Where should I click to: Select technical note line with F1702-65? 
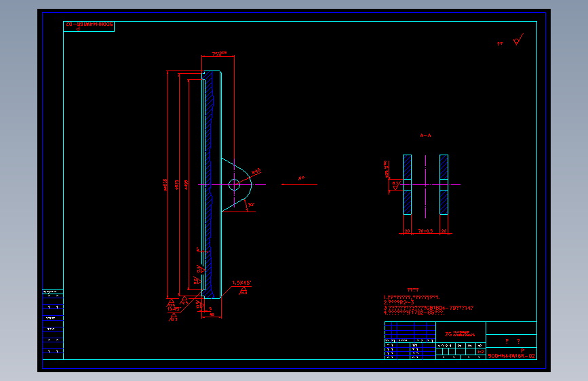click(414, 313)
